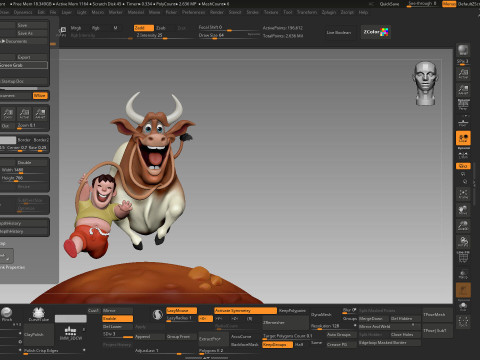The image size is (480, 360).
Task: Click the Actual icon in Document panel
Action: click(x=24, y=114)
